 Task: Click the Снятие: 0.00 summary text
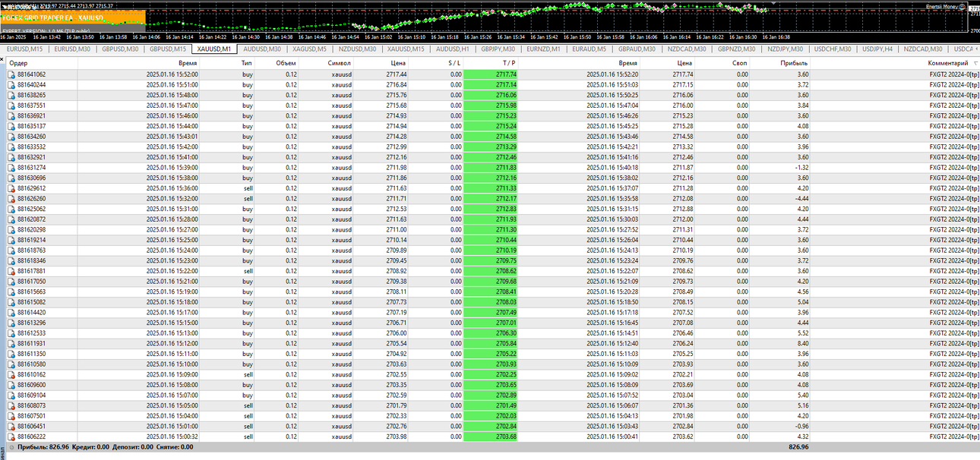(174, 448)
